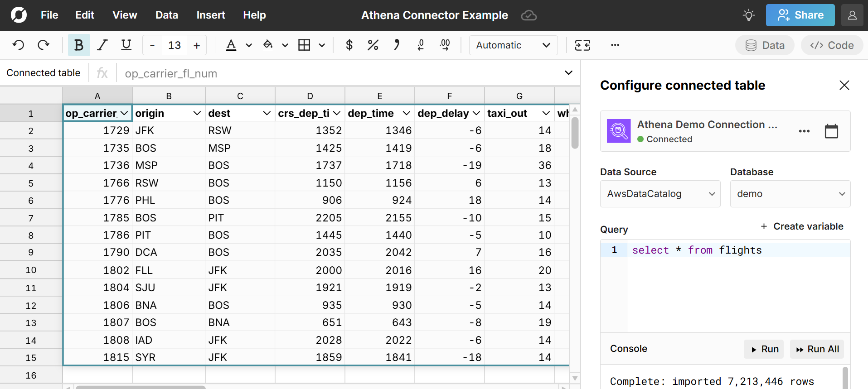Click the Share button
The height and width of the screenshot is (389, 868).
[800, 15]
